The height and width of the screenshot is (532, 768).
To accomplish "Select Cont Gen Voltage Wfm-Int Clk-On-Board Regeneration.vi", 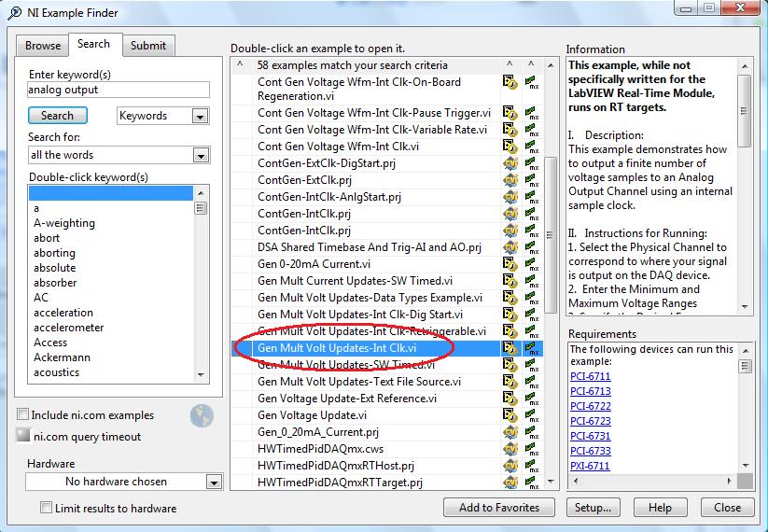I will pos(359,90).
